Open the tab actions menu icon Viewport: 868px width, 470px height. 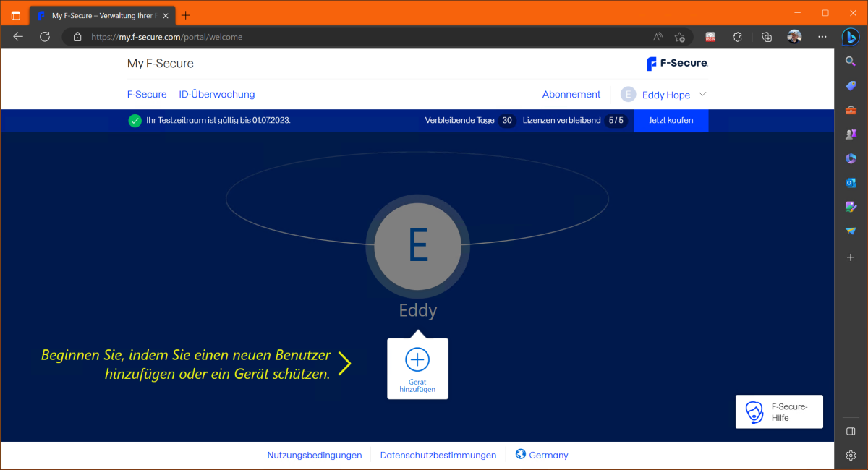click(16, 15)
